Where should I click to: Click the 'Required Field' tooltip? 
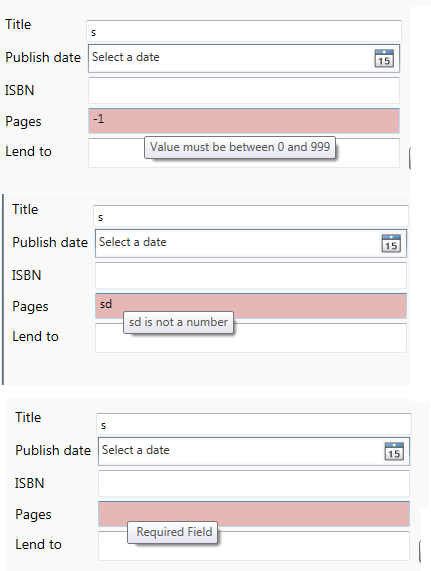click(174, 532)
